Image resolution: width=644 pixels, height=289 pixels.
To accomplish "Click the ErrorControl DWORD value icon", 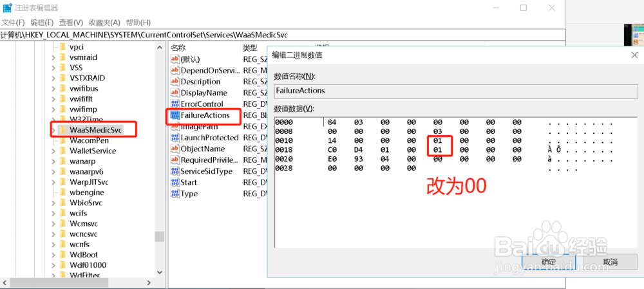I will pyautogui.click(x=175, y=104).
